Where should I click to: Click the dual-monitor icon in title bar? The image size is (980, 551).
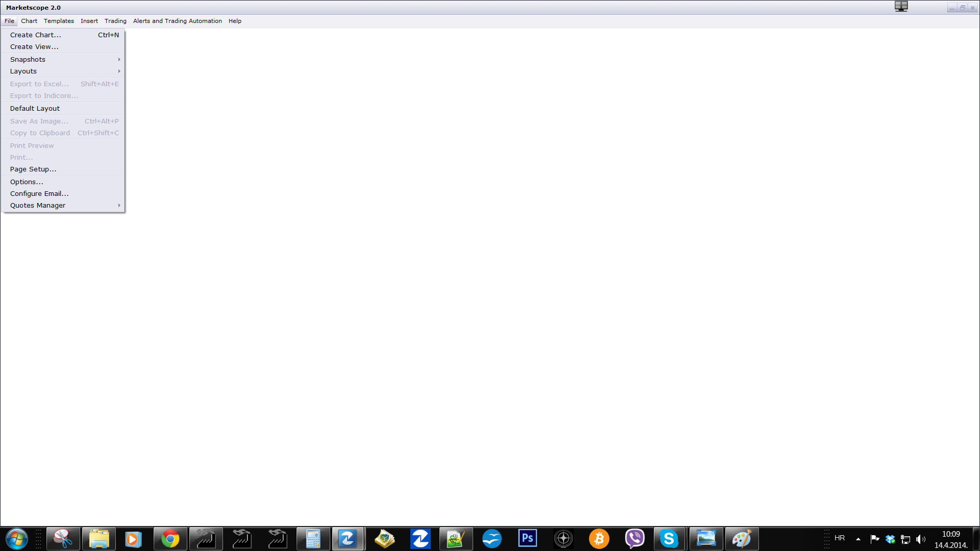tap(901, 6)
